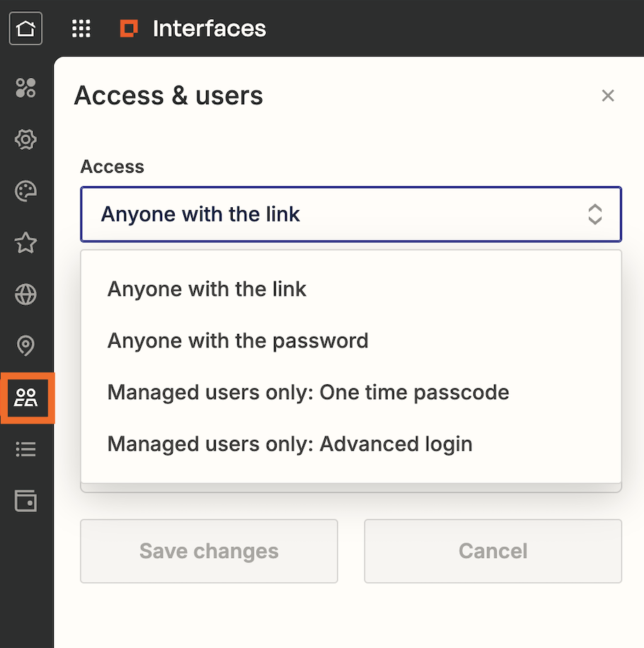The image size is (644, 648).
Task: Click the star icon in sidebar
Action: pos(25,243)
